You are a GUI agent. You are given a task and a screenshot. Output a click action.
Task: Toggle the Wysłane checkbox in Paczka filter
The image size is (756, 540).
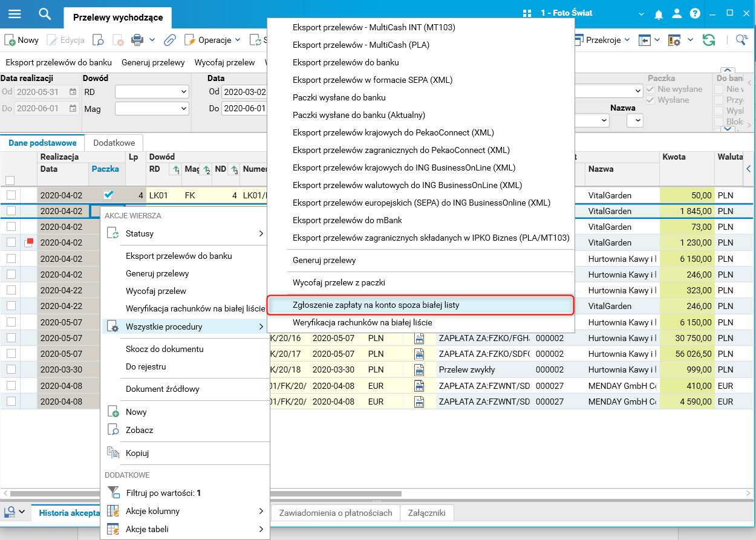pyautogui.click(x=650, y=100)
